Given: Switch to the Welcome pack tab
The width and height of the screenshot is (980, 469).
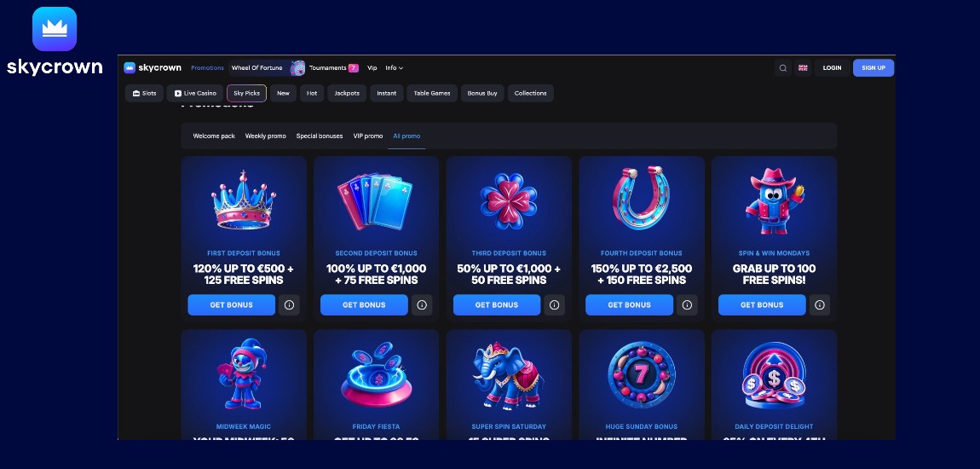Looking at the screenshot, I should (214, 136).
